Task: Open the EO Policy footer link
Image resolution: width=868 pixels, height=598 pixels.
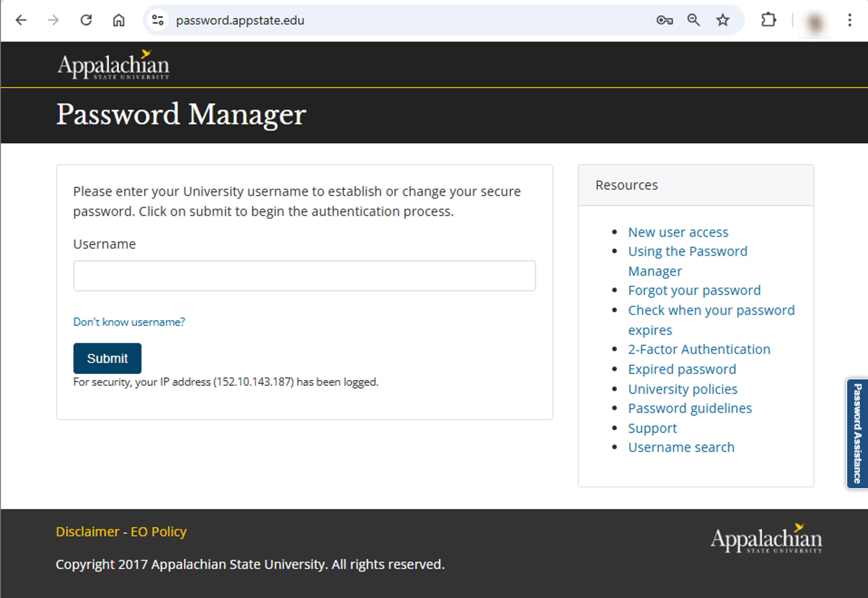Action: tap(158, 532)
